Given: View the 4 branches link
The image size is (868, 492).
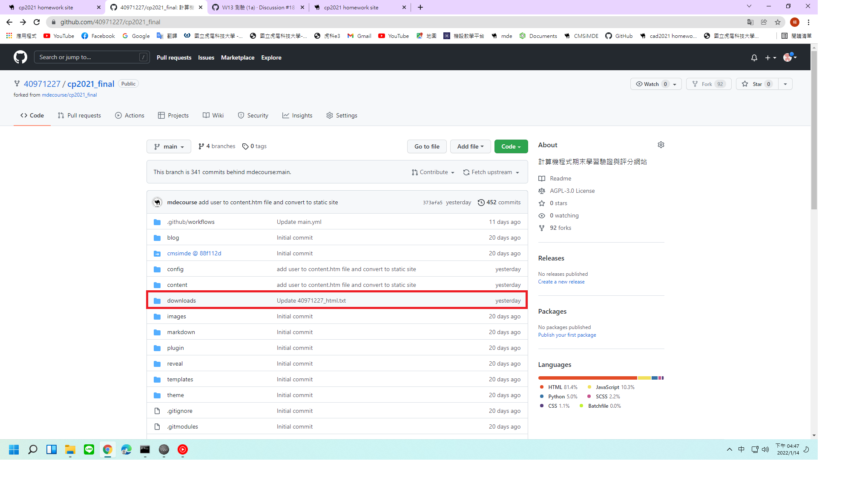Looking at the screenshot, I should click(x=217, y=146).
